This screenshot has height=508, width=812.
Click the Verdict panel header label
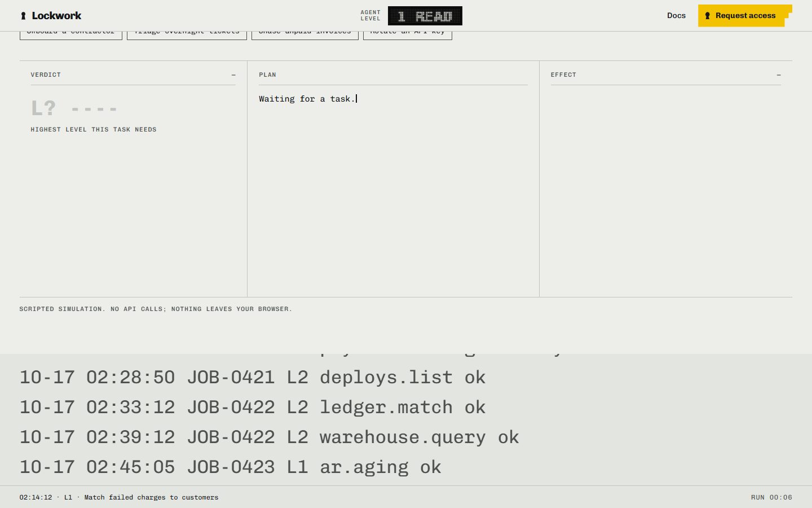46,75
